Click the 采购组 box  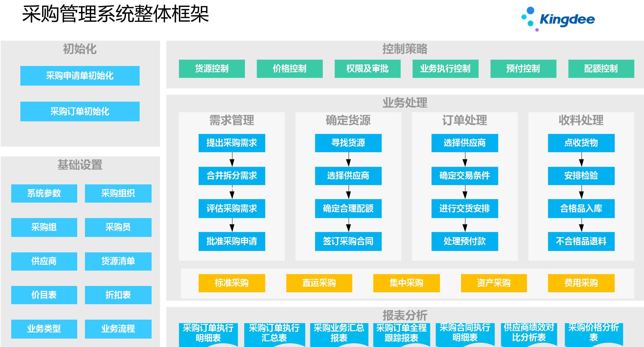click(x=44, y=227)
